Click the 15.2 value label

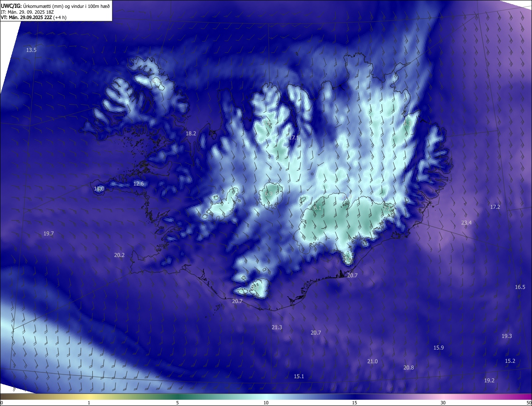coord(510,361)
